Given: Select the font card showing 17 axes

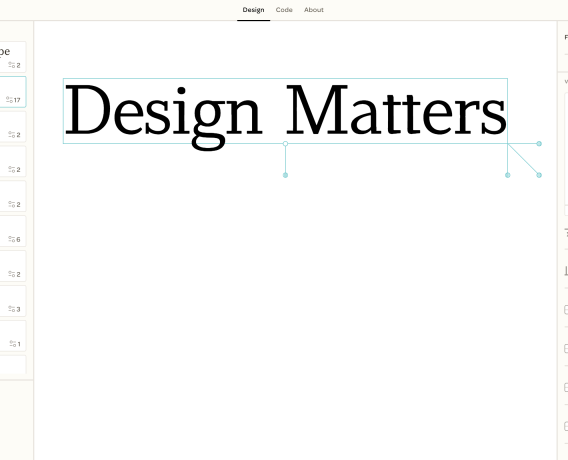Looking at the screenshot, I should coord(13,92).
